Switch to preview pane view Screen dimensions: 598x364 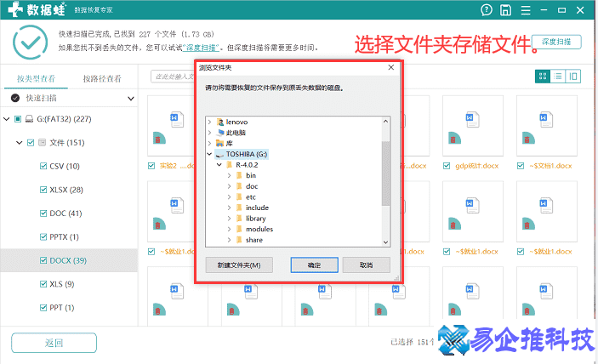point(573,77)
